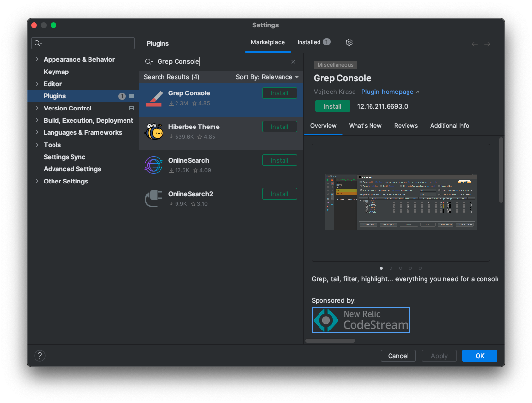Select Keymap in the settings tree
This screenshot has height=403, width=532.
(x=56, y=72)
